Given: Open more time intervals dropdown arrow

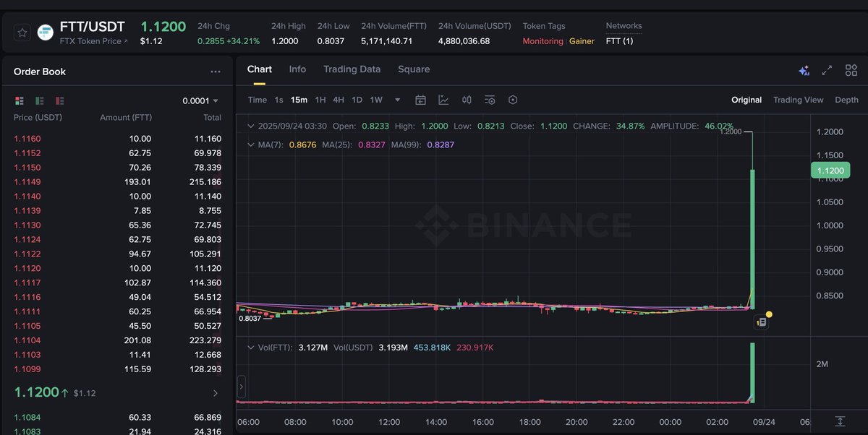Looking at the screenshot, I should [397, 100].
